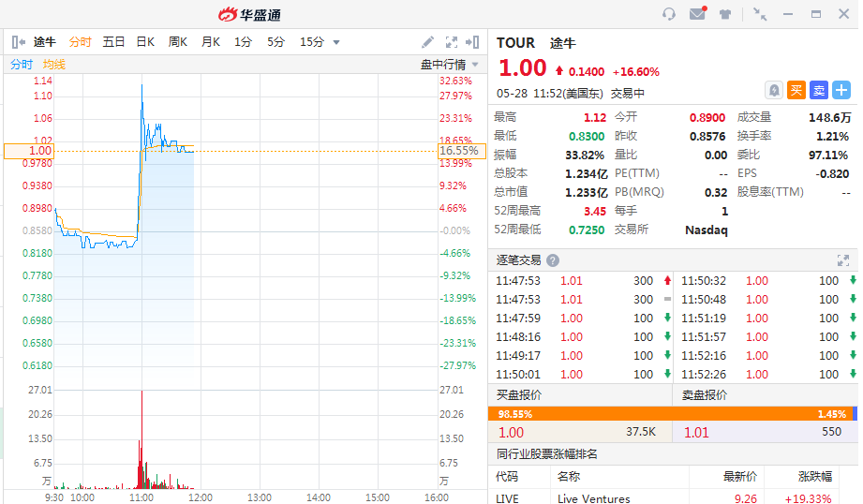Toggle the 均线 moving average line
The width and height of the screenshot is (863, 504).
click(54, 65)
